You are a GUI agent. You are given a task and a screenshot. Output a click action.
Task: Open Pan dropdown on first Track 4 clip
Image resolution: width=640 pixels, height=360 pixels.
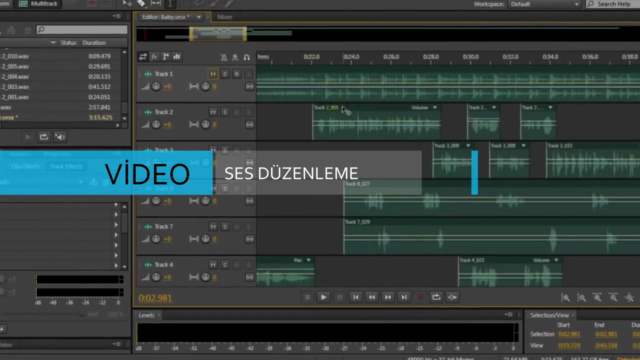point(309,260)
